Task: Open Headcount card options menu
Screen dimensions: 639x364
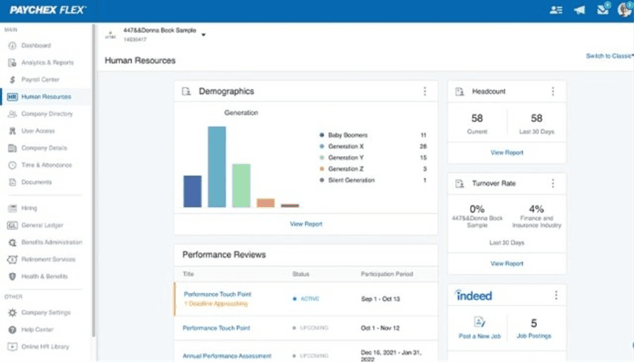Action: pyautogui.click(x=553, y=91)
